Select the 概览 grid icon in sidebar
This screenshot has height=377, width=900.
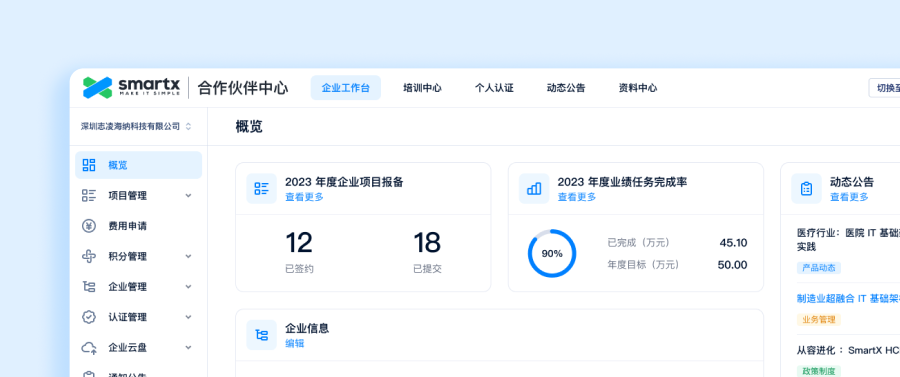click(89, 165)
